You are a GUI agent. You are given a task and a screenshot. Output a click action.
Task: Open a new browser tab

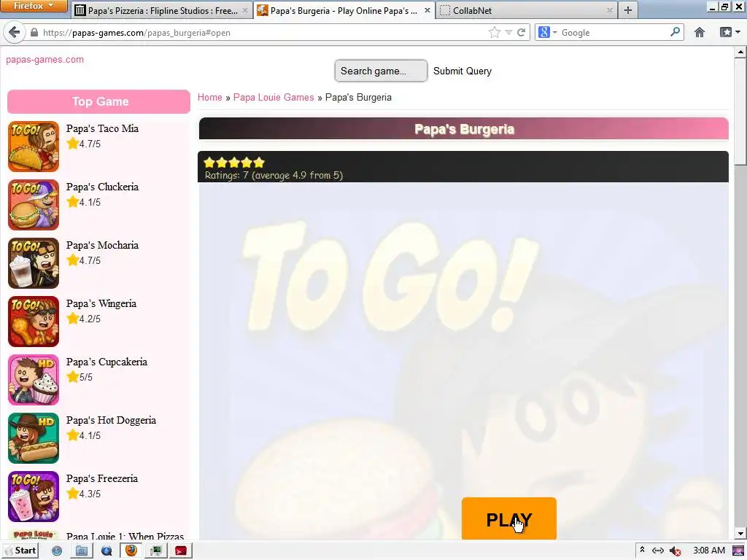(628, 10)
